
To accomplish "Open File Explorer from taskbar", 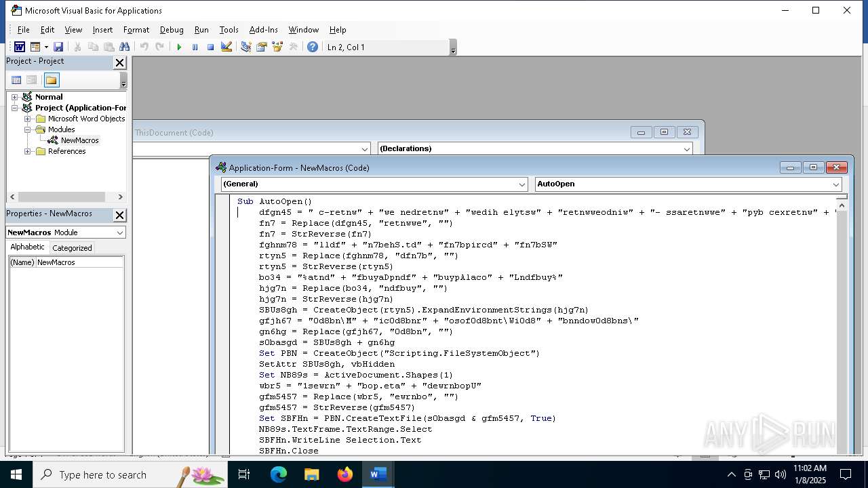I will click(x=312, y=474).
